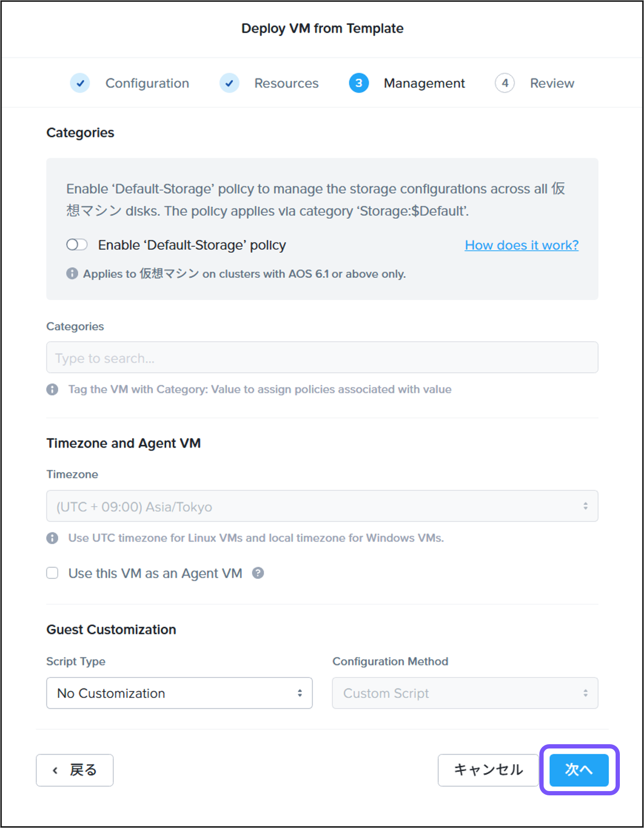Screen dimensions: 644x828
Task: Click the help icon next to Agent VM checkbox
Action: click(x=259, y=573)
